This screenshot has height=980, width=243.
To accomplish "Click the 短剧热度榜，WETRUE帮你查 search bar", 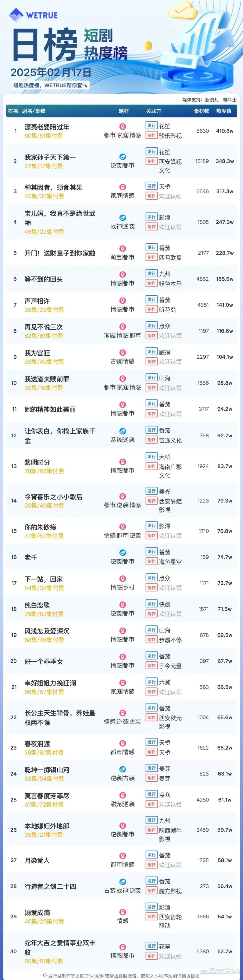I will point(50,85).
